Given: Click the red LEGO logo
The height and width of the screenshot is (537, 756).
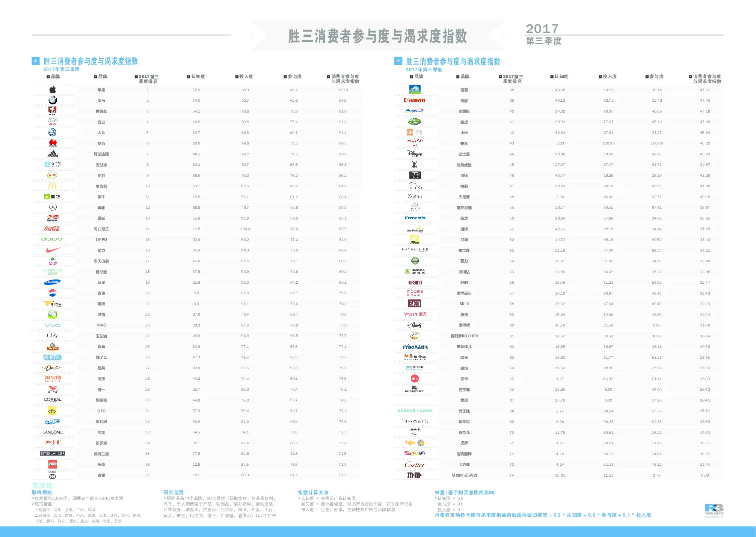Looking at the screenshot, I should point(53,465).
